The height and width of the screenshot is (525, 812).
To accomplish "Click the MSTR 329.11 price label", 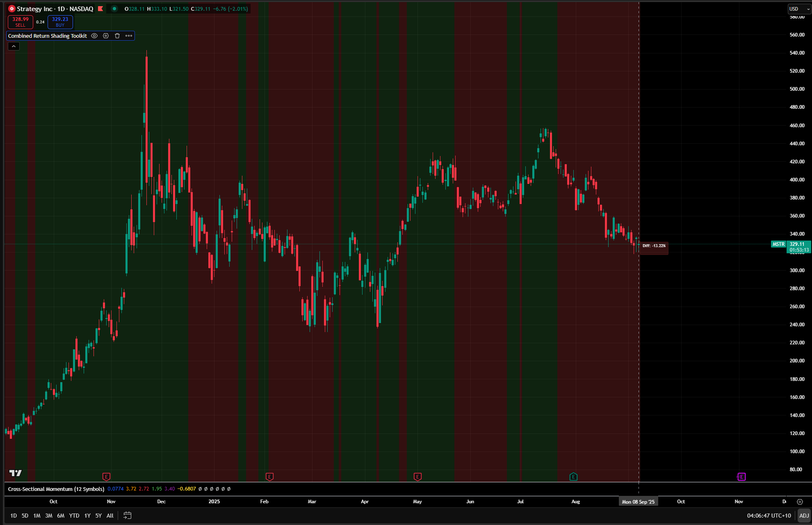I will click(x=797, y=244).
